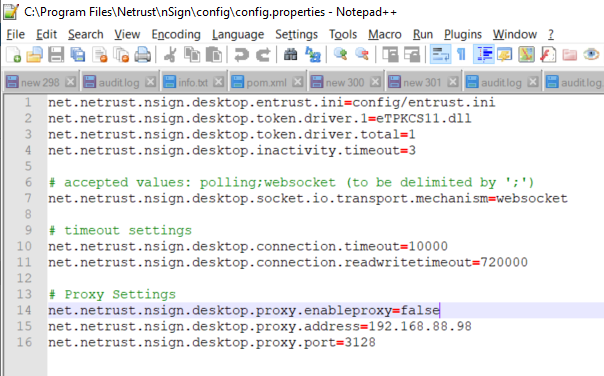Place cursor in entrust.ini config line

click(x=272, y=102)
